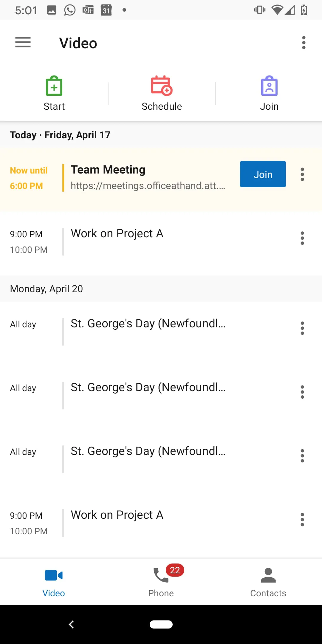
Task: Open the third St. George's Day event
Action: tap(148, 451)
